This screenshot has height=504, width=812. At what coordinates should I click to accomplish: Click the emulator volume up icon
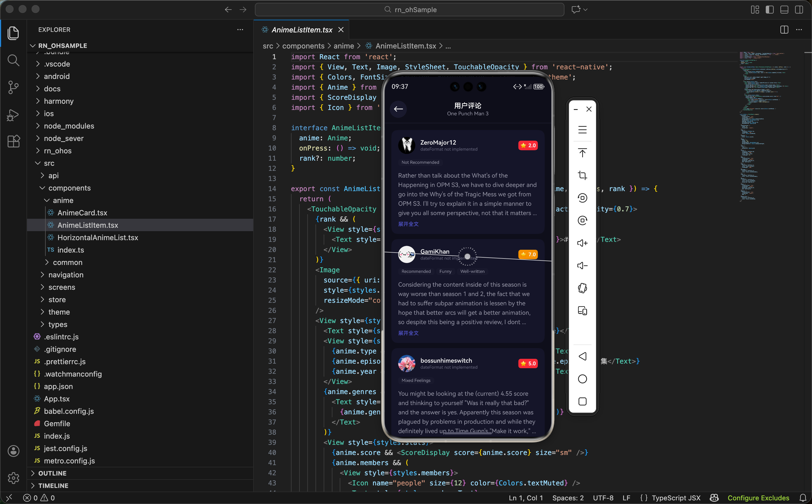582,243
